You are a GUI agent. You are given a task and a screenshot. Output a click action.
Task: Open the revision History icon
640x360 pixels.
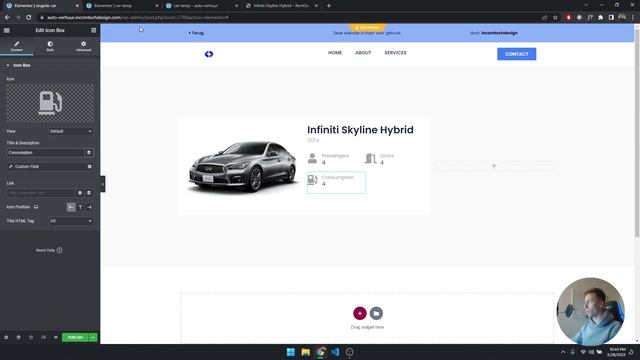(x=31, y=338)
